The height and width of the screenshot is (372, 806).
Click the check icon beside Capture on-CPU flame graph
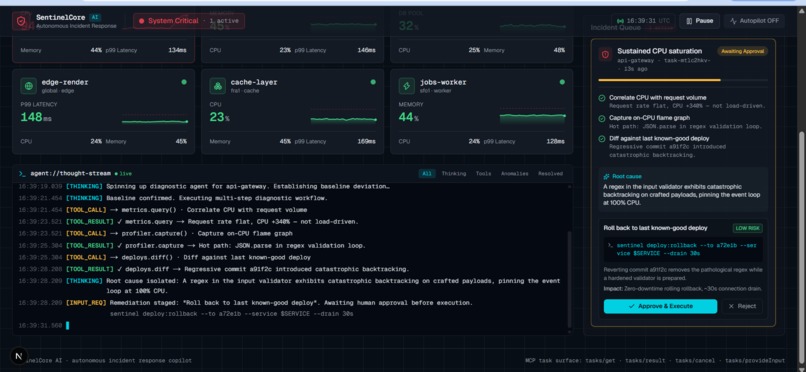tap(602, 118)
